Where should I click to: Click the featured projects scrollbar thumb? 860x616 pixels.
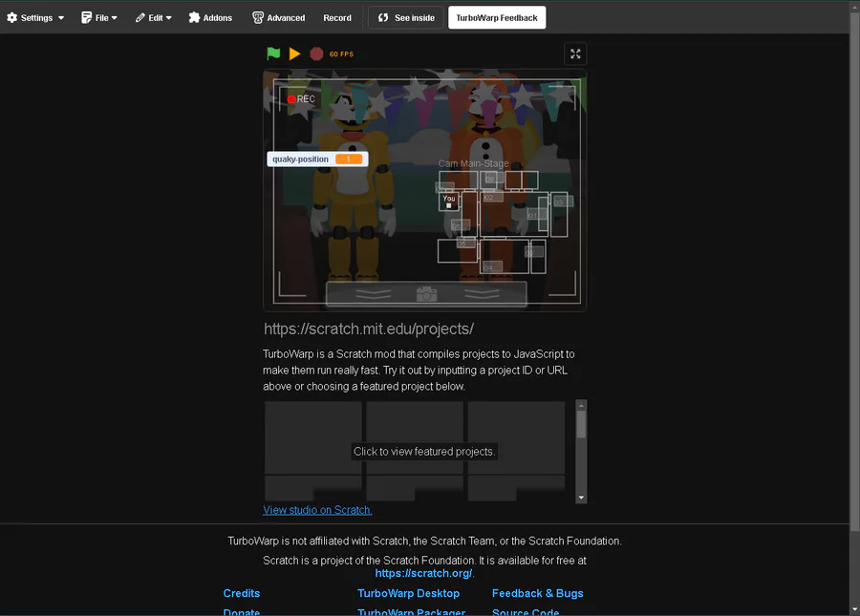coord(581,424)
